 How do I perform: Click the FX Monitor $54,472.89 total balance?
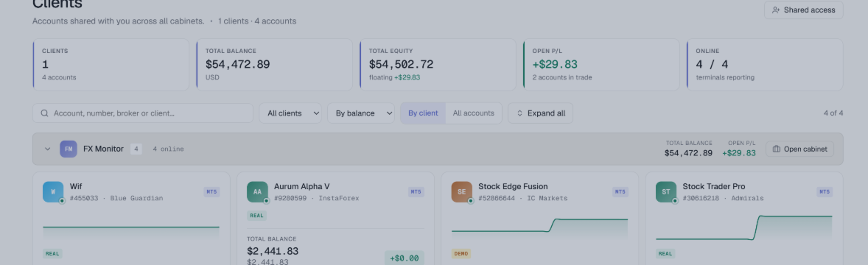[688, 153]
